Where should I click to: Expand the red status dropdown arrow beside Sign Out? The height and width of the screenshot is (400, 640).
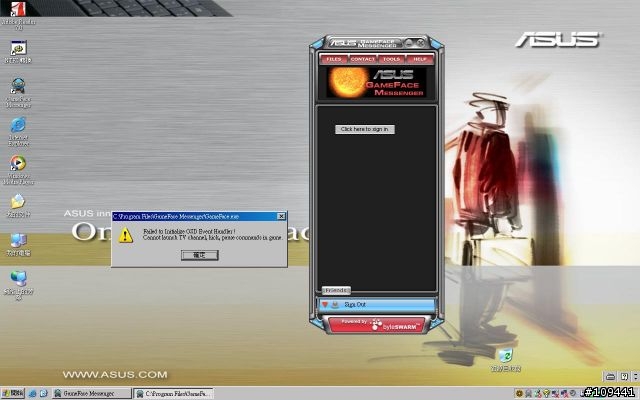[x=325, y=304]
